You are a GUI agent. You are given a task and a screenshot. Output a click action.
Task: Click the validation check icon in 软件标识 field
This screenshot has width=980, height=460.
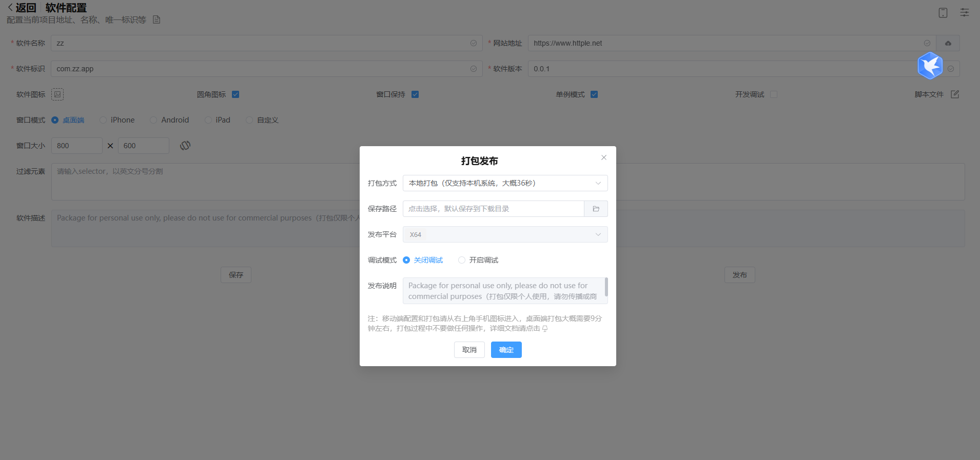(x=474, y=69)
